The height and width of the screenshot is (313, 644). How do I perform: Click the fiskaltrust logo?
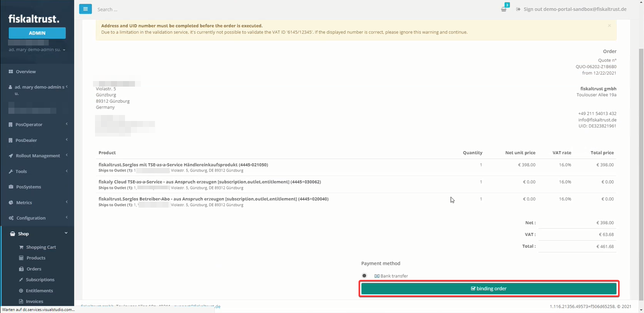[34, 19]
